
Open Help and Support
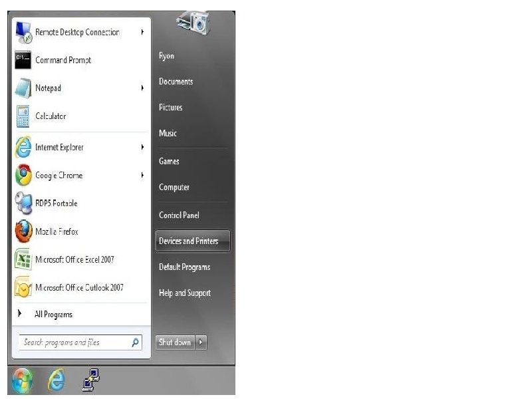[x=185, y=293]
